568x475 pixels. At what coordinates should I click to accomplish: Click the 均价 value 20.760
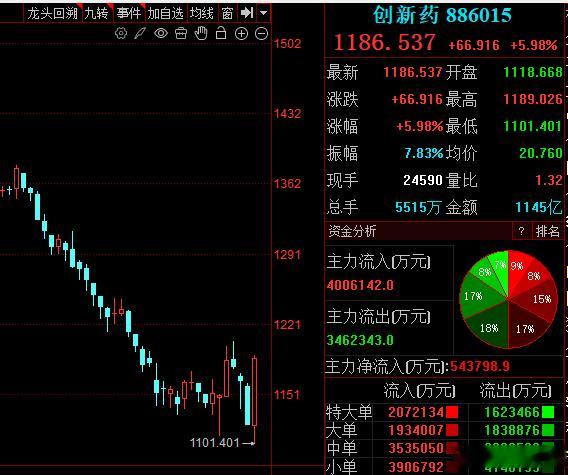(541, 153)
